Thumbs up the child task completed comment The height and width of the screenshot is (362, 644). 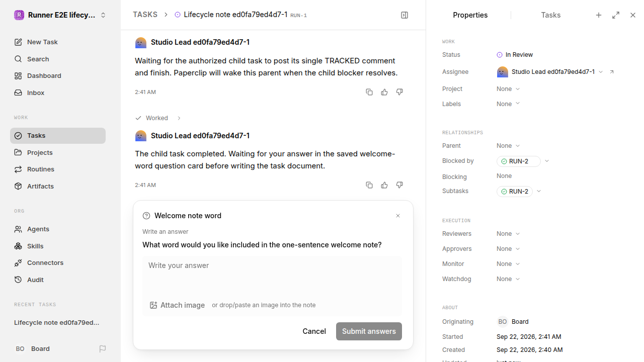coord(384,185)
